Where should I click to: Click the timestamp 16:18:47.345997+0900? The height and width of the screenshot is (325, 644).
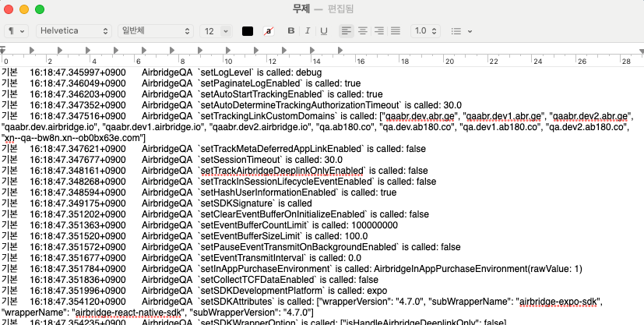(x=78, y=72)
